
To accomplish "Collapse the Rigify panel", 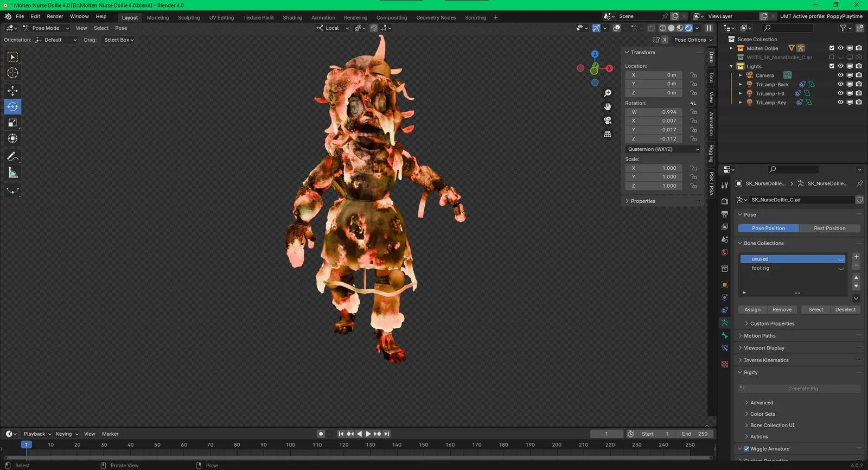I will pyautogui.click(x=750, y=372).
